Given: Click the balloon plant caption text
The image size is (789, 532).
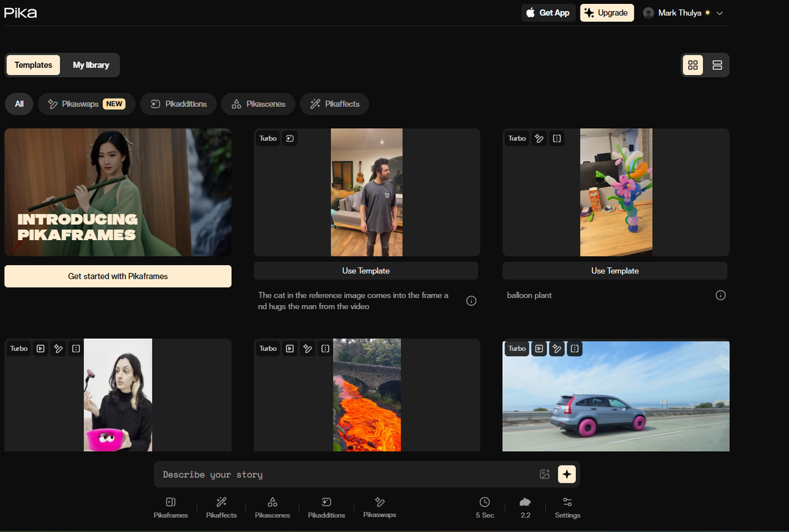Looking at the screenshot, I should pyautogui.click(x=529, y=295).
